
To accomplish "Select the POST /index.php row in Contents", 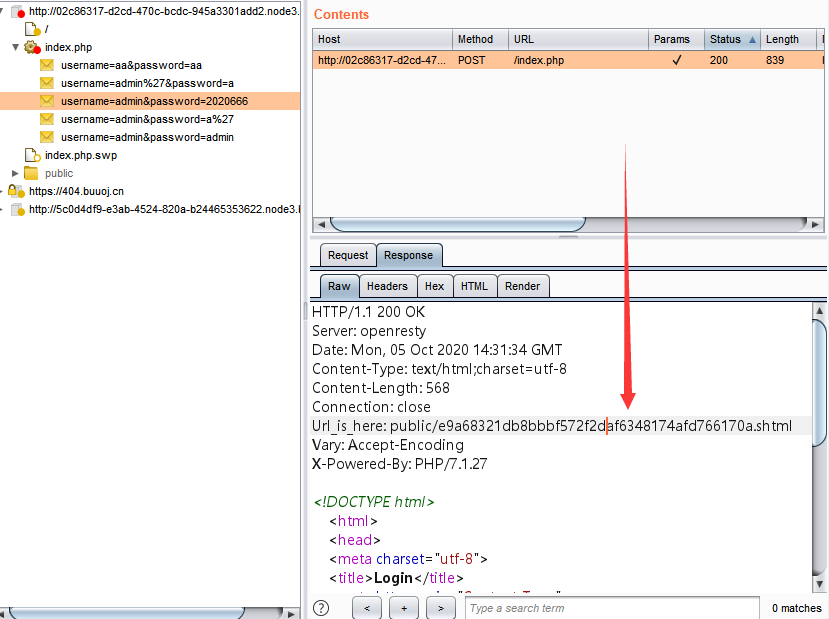I will (568, 60).
